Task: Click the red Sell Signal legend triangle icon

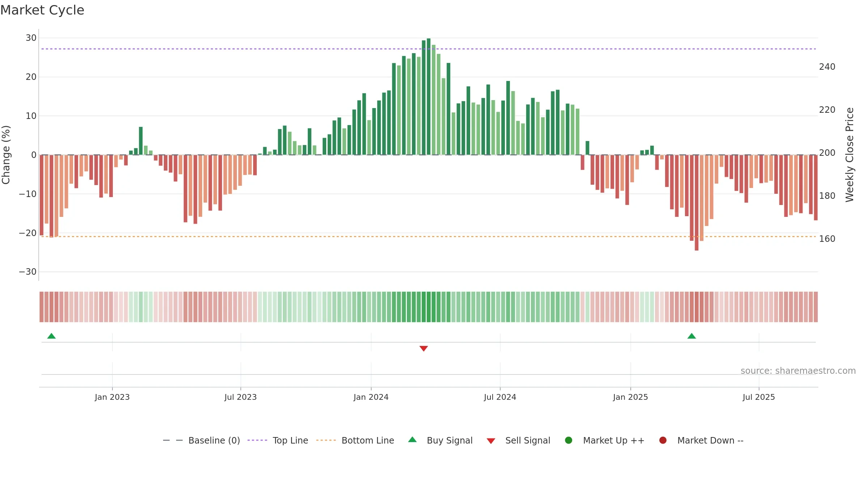Action: (x=491, y=441)
